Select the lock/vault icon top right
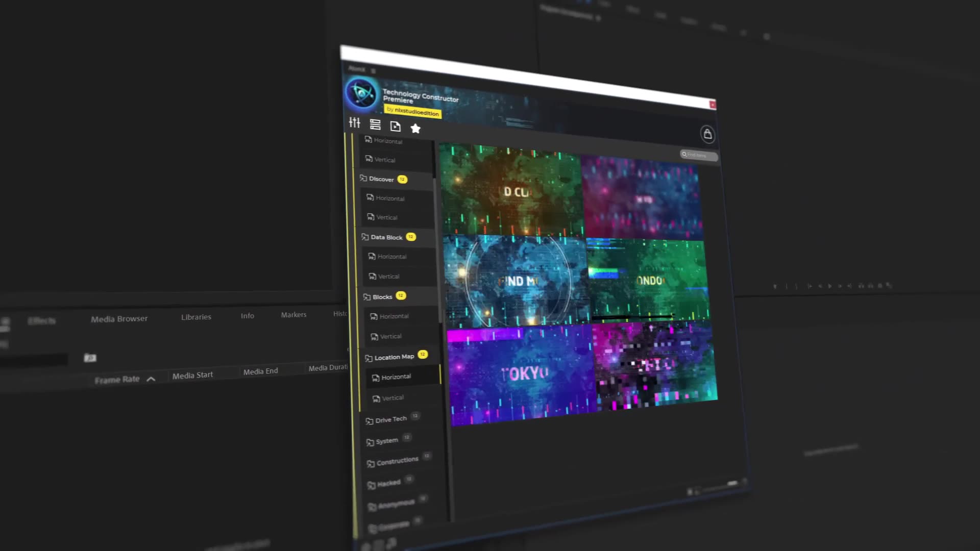This screenshot has width=980, height=551. point(707,133)
